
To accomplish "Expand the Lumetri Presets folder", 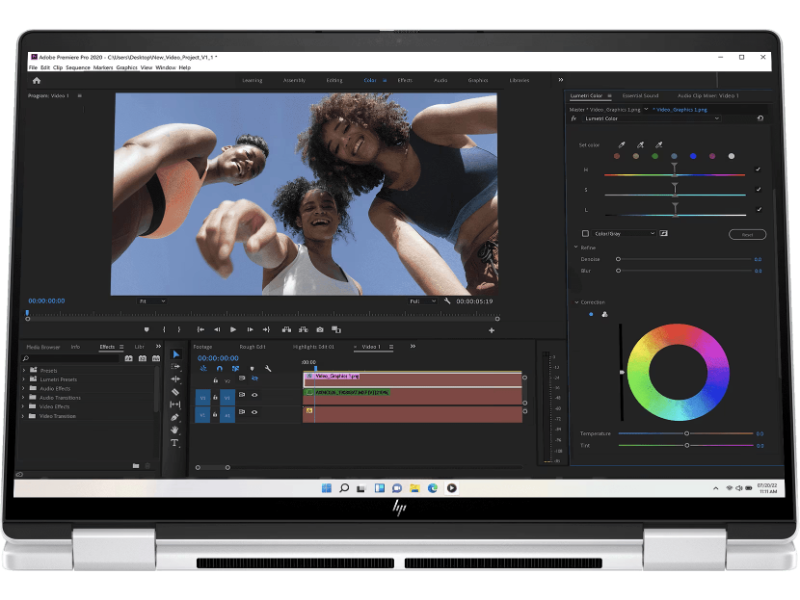I will coord(24,380).
